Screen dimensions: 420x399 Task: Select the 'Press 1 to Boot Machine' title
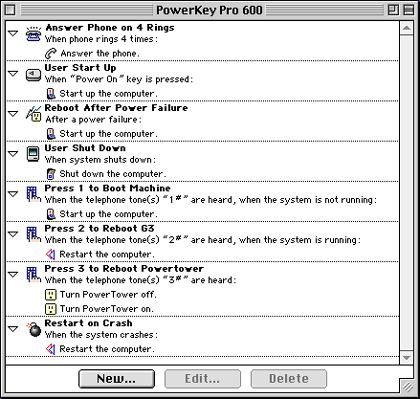(108, 188)
